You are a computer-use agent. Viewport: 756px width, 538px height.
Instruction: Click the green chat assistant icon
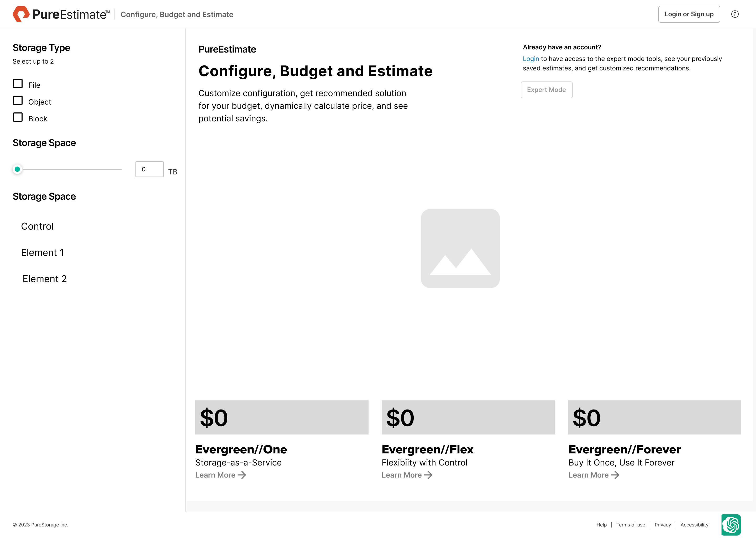731,524
